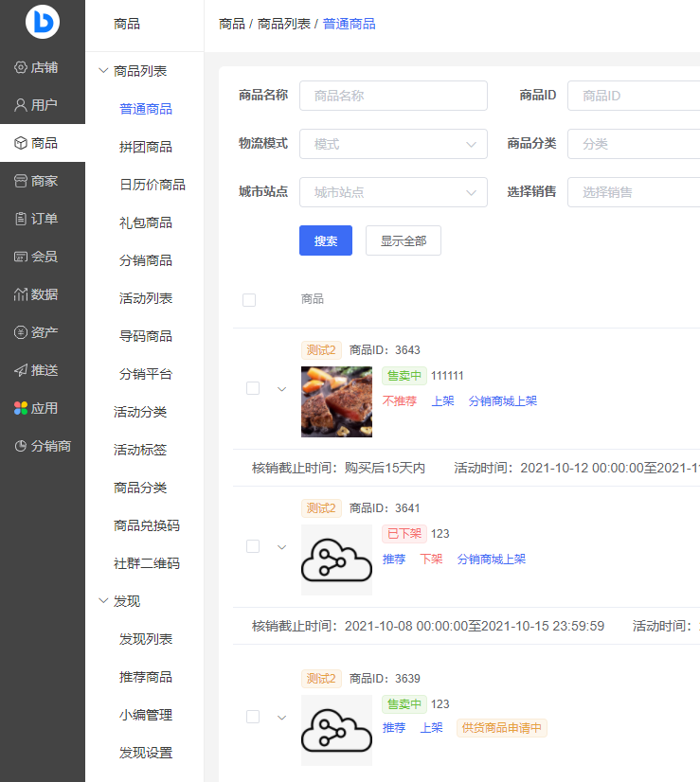700x782 pixels.
Task: Select 活动分类 in the side menu
Action: coord(140,412)
